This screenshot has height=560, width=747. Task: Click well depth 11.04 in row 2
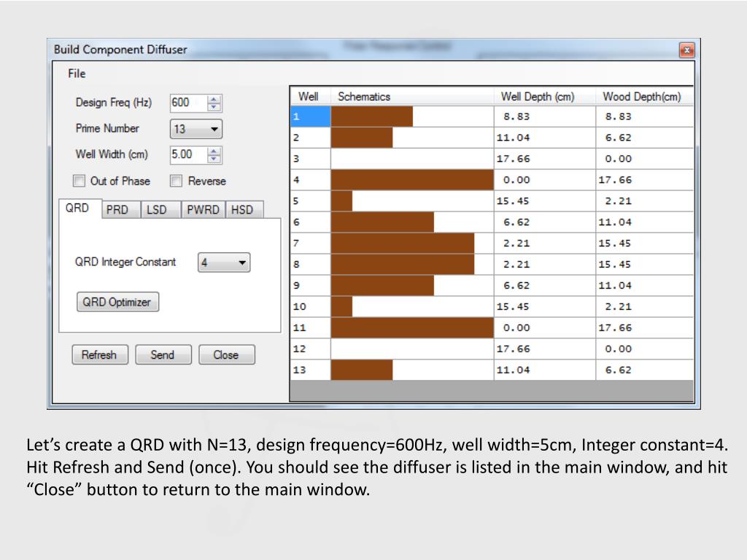pos(544,138)
